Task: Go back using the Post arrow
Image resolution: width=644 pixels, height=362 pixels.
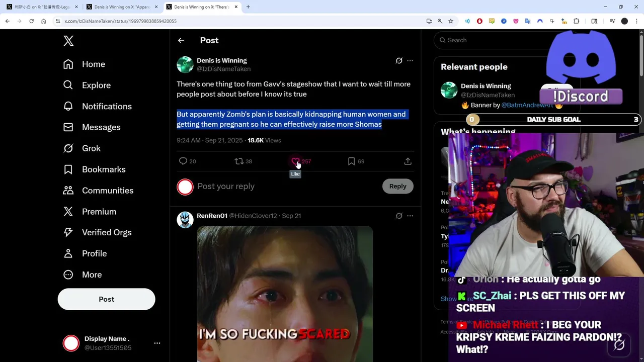Action: click(x=181, y=40)
